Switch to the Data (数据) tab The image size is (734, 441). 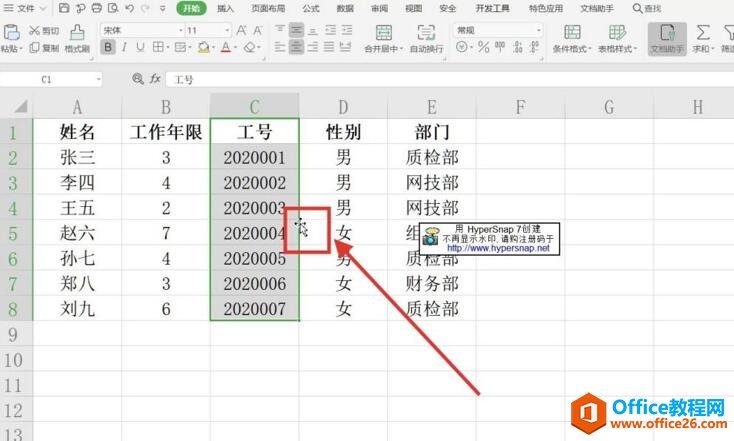coord(345,8)
